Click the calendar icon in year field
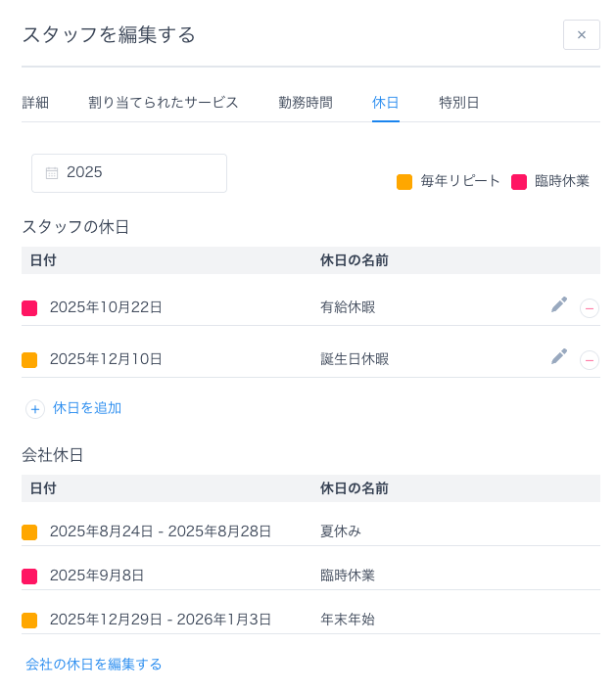 [x=52, y=173]
